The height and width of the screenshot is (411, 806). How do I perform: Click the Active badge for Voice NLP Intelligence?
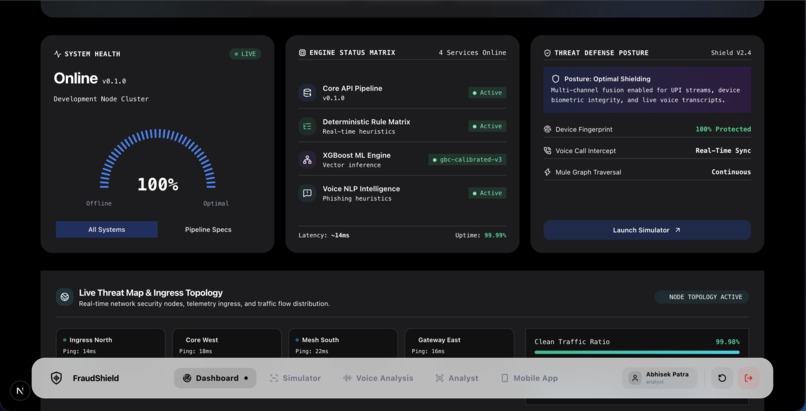(x=487, y=193)
